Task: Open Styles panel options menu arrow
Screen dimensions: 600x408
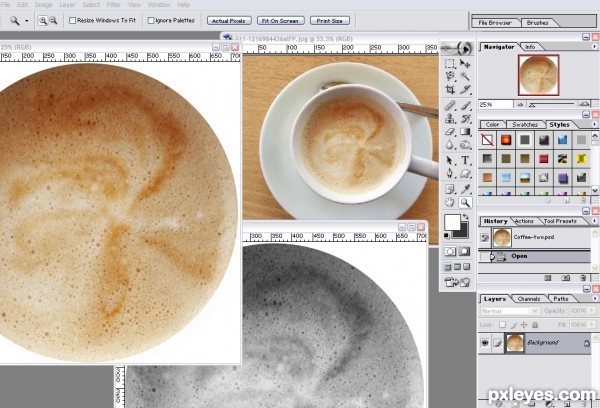Action: pos(594,124)
